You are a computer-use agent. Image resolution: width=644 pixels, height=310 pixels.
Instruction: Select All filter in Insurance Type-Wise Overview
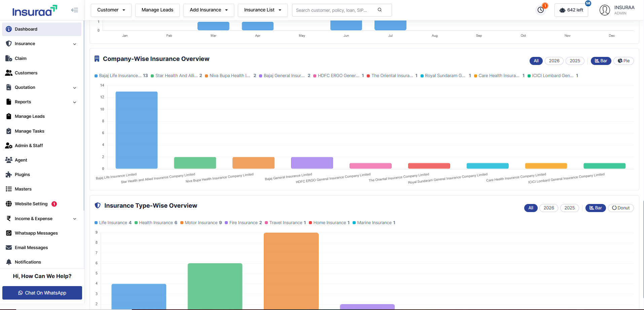[531, 208]
